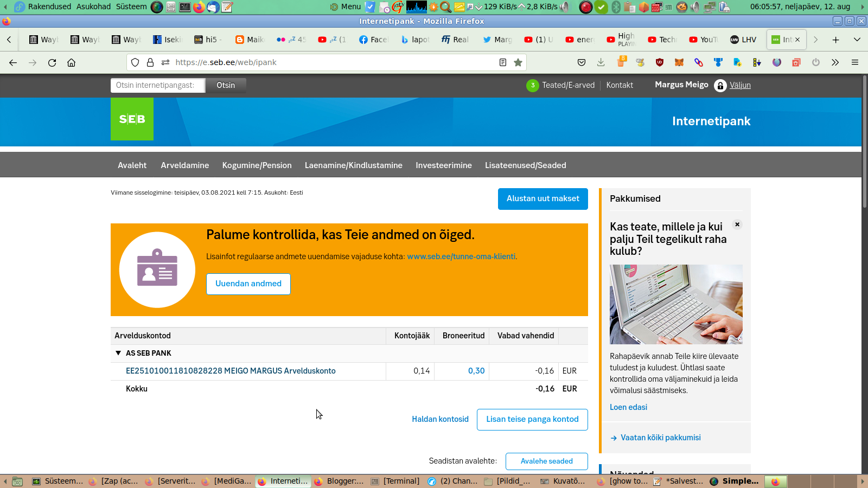The height and width of the screenshot is (488, 868).
Task: Open the Investeerimine menu
Action: click(x=444, y=165)
